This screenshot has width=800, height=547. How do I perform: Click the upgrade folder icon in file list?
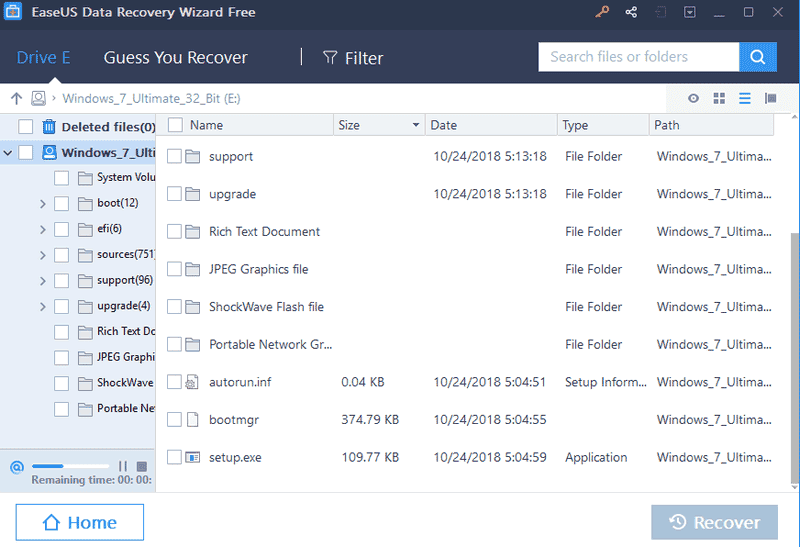pos(192,194)
